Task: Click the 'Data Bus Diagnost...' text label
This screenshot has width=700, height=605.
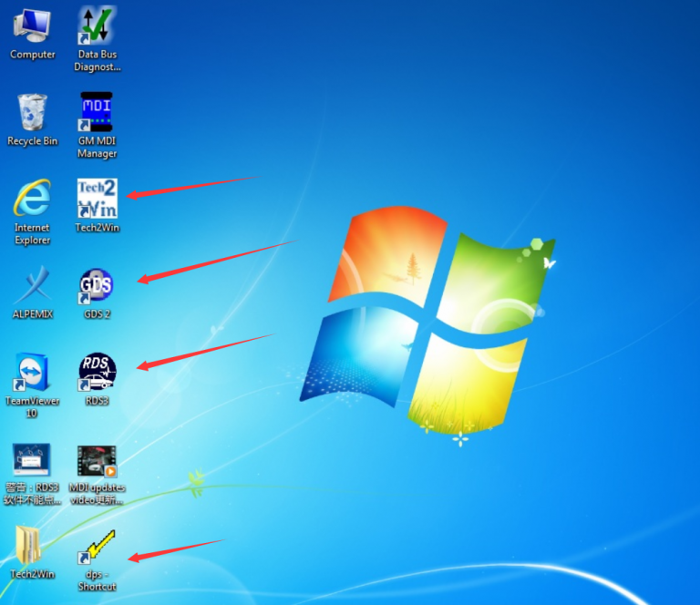Action: [x=98, y=61]
